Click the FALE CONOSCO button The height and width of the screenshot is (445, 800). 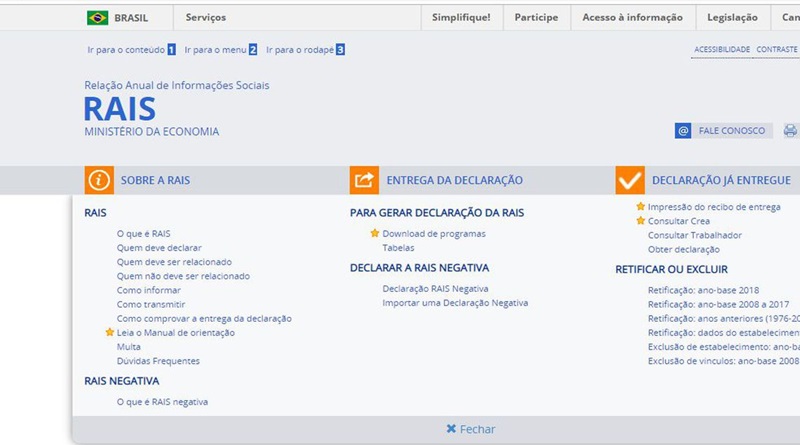732,131
